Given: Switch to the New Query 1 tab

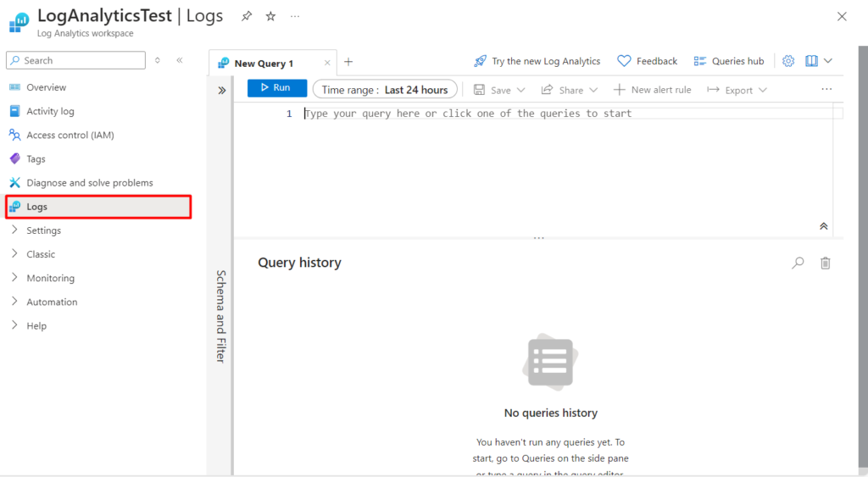Looking at the screenshot, I should click(264, 63).
